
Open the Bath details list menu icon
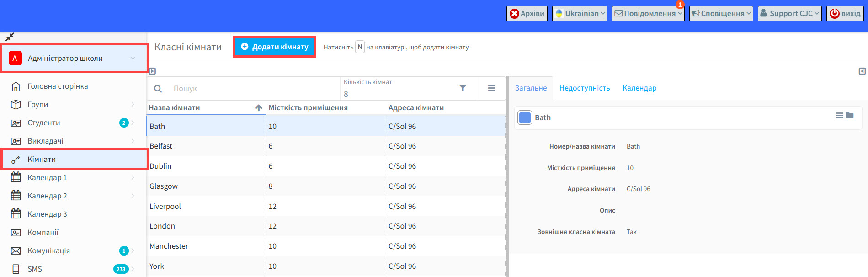839,116
